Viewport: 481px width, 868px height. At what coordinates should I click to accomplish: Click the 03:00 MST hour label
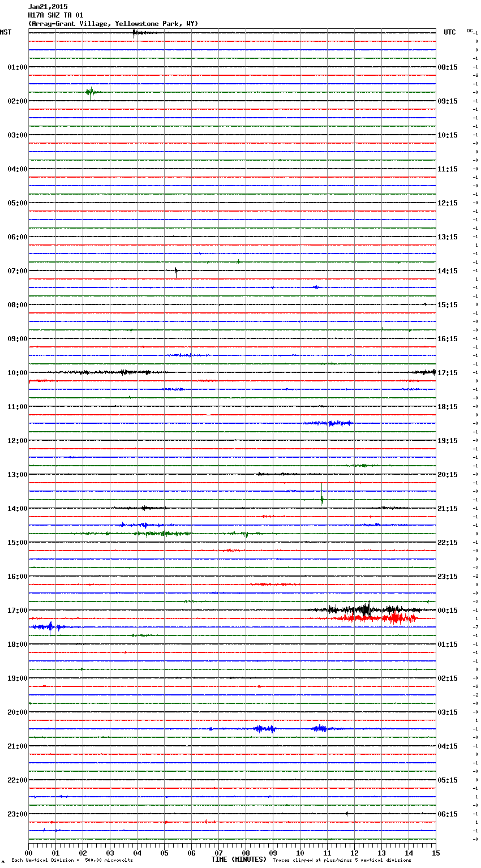tap(18, 135)
